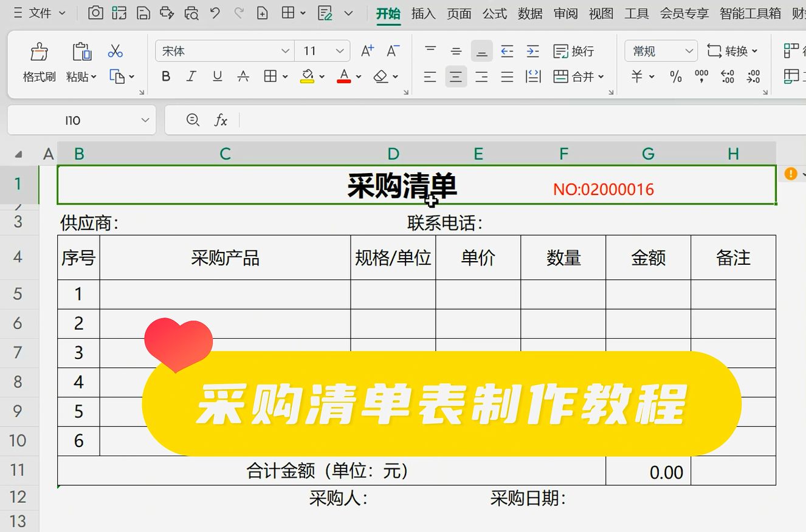Toggle bold formatting

(x=165, y=77)
